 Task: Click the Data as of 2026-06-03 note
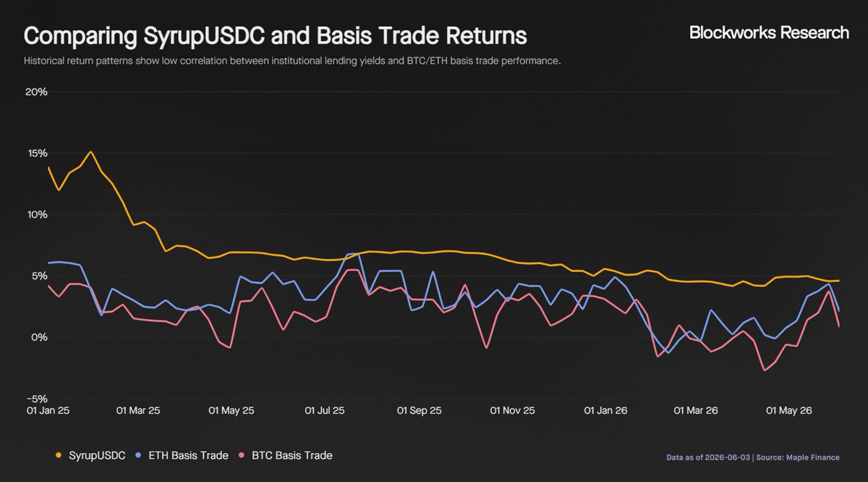tap(710, 457)
